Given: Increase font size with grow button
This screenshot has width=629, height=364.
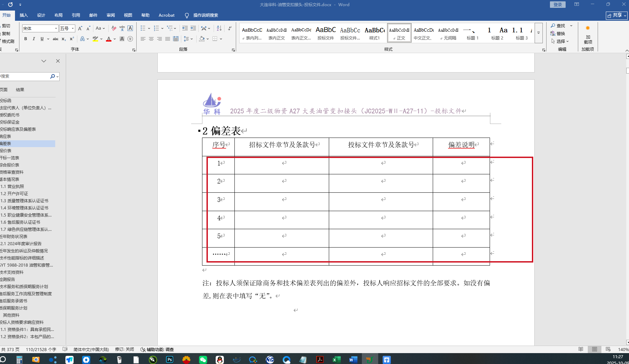Looking at the screenshot, I should (80, 28).
